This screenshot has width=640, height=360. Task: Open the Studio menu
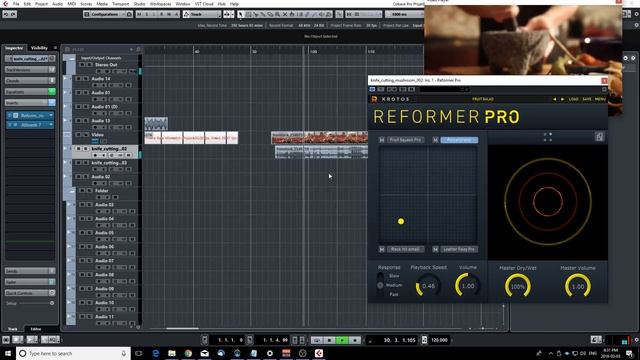coord(139,4)
